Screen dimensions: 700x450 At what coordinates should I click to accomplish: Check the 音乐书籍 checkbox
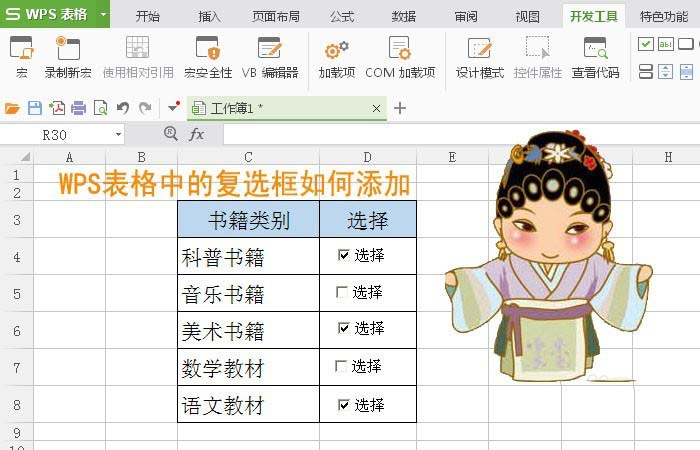tap(342, 292)
